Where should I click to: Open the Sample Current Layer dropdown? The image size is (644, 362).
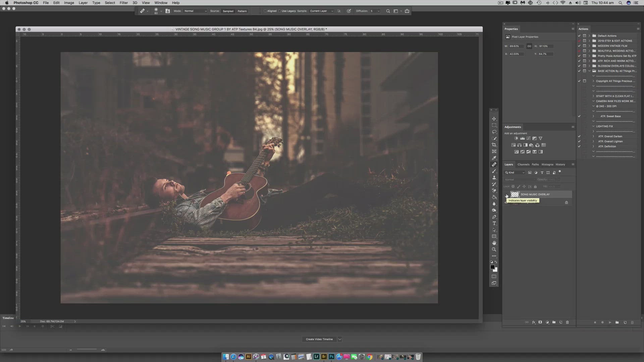321,11
